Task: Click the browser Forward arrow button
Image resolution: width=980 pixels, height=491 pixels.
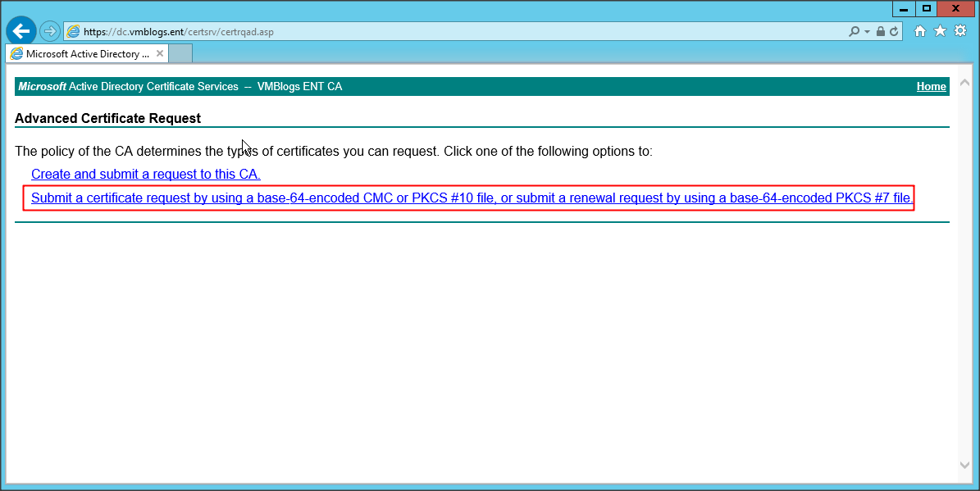Action: coord(50,31)
